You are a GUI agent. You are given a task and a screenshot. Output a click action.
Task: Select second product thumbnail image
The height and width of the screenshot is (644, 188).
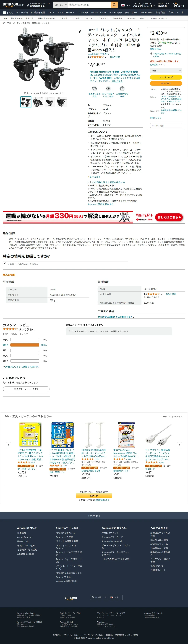[x=38, y=102]
